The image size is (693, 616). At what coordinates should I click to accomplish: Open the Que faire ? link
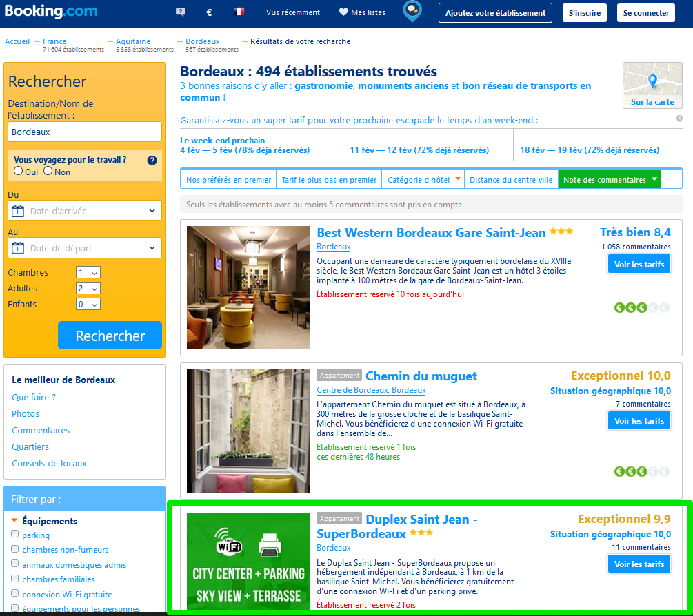tap(34, 397)
